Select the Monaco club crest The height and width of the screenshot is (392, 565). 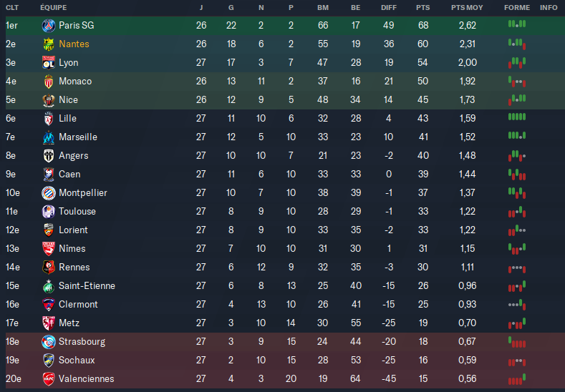tap(48, 82)
